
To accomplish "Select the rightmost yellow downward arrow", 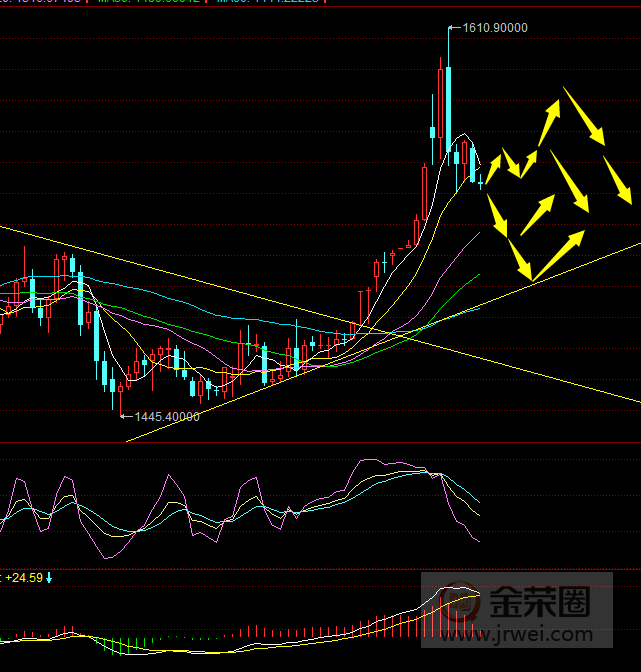I will (x=617, y=180).
